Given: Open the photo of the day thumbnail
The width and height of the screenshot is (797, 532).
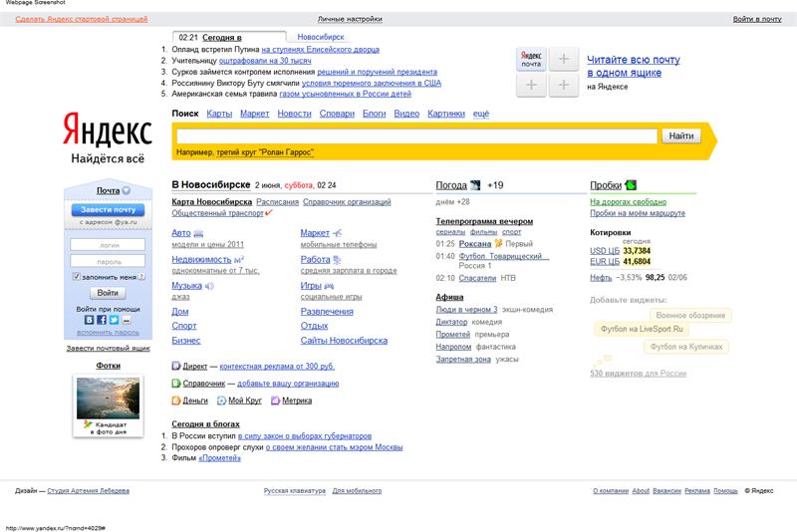Looking at the screenshot, I should pyautogui.click(x=108, y=398).
